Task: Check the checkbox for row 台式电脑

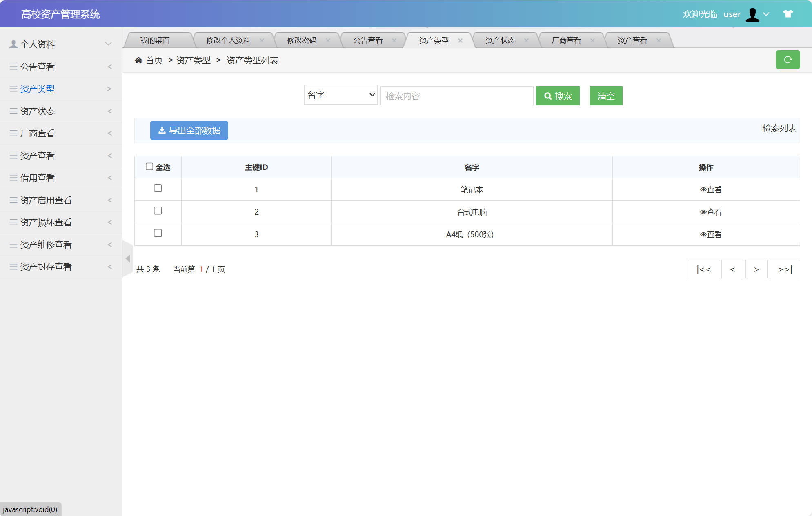Action: [x=158, y=211]
